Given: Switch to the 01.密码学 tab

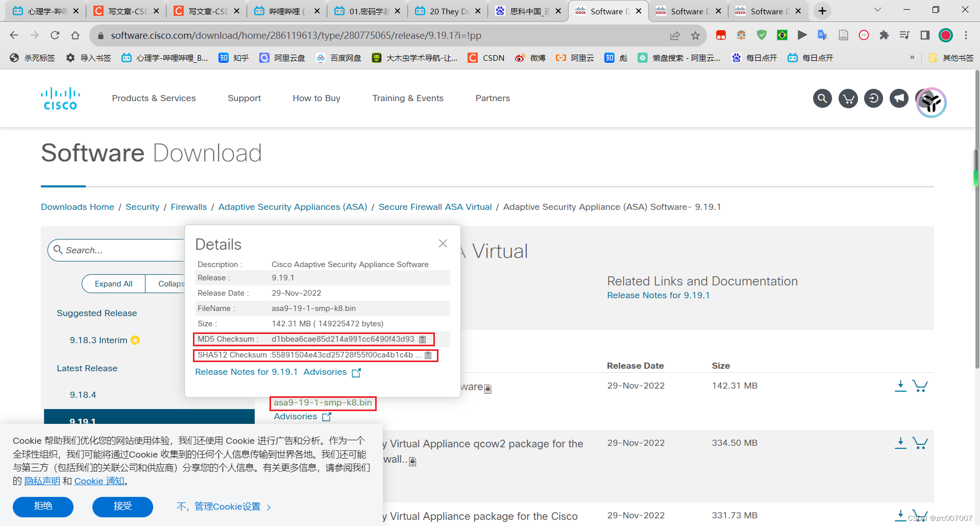Looking at the screenshot, I should 367,11.
